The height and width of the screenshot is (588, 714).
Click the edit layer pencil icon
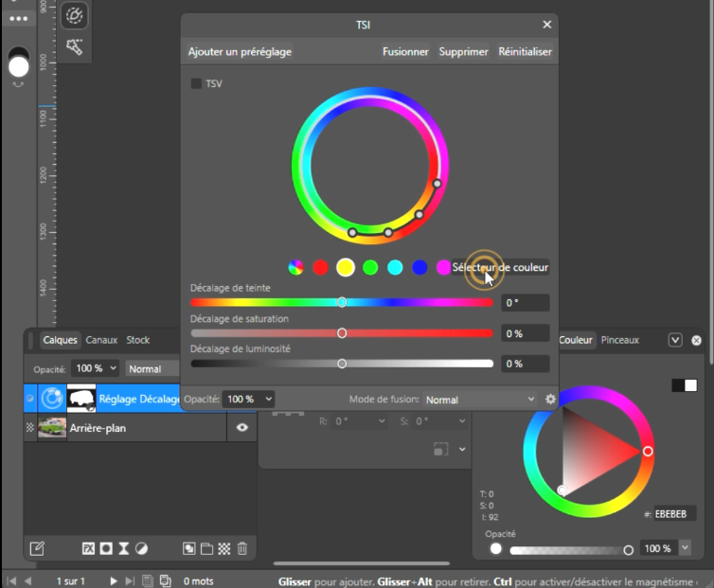(37, 548)
